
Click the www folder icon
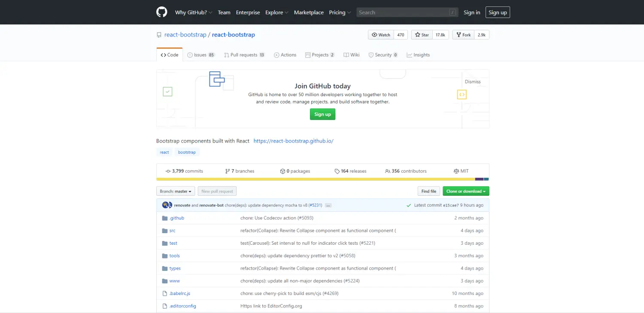click(164, 281)
